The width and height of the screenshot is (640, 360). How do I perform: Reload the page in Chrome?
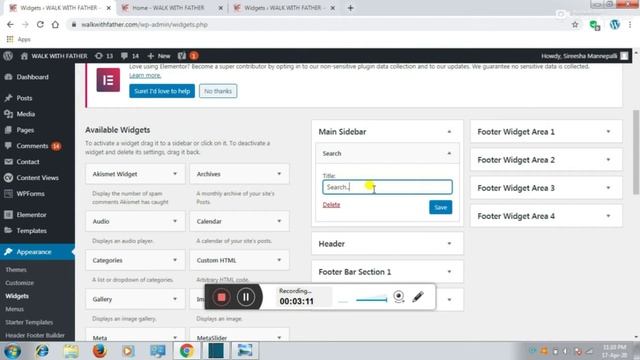pos(40,24)
